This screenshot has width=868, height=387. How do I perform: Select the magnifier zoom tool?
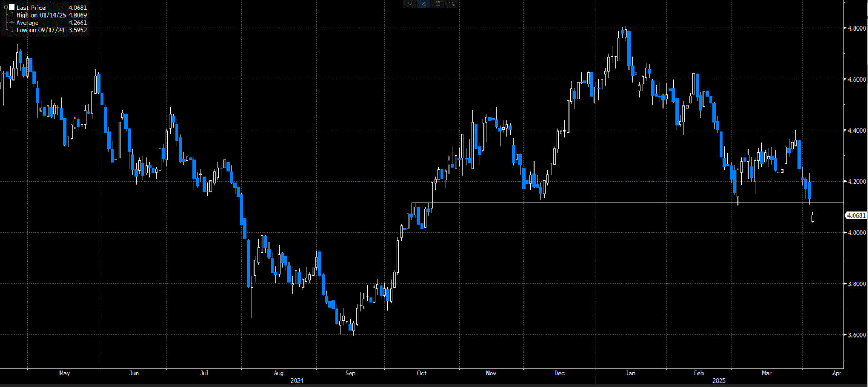point(451,4)
